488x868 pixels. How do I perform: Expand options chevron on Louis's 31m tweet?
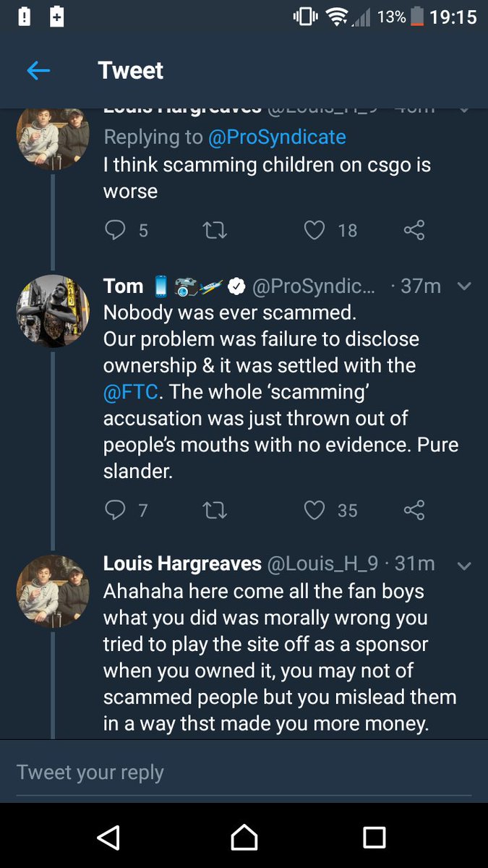coord(464,566)
